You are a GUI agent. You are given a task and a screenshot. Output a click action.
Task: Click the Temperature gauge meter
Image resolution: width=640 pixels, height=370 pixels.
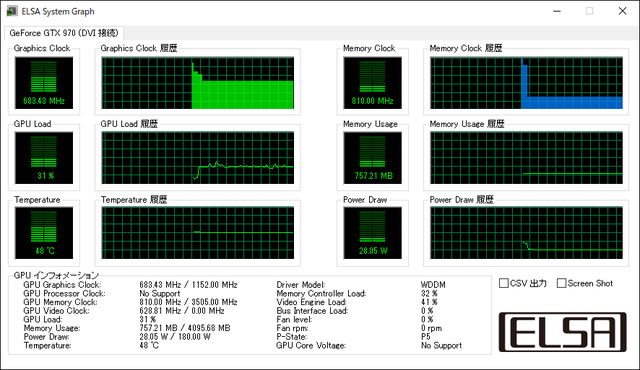44,233
